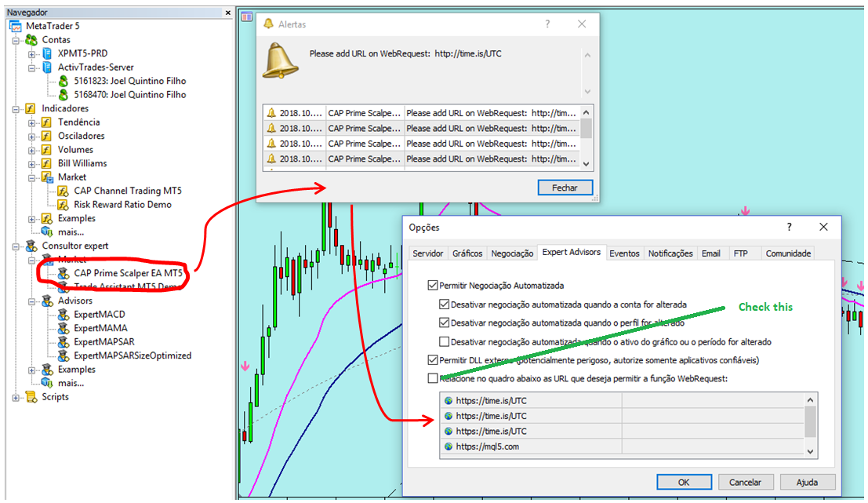Click the ExpertMACD advisor icon
Viewport: 868px width, 503px height.
(x=64, y=315)
